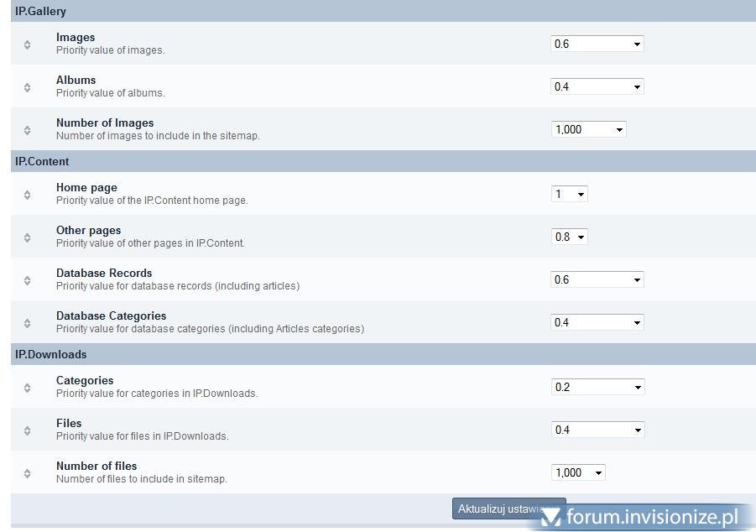This screenshot has height=532, width=756.
Task: Open the Database Records priority dropdown
Action: (x=597, y=279)
